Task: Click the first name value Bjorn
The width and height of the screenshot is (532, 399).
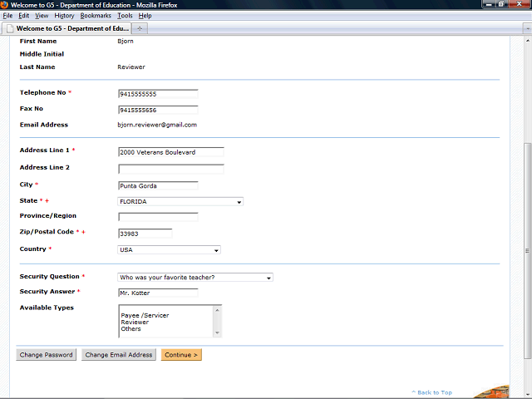Action: click(126, 41)
